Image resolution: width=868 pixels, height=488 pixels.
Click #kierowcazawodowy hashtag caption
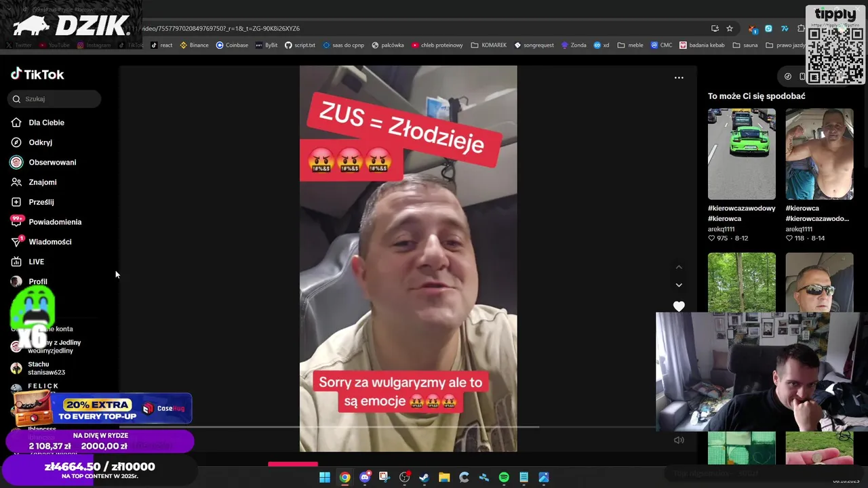coord(742,208)
